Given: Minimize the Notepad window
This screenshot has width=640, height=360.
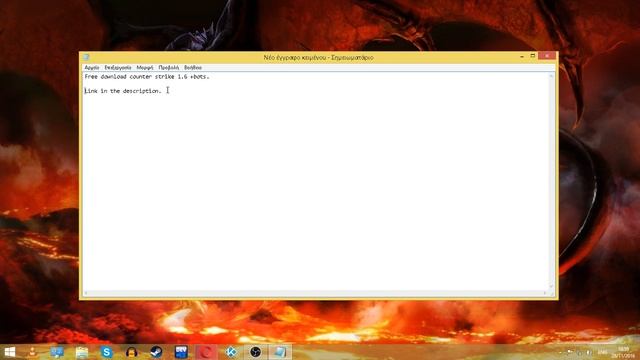Looking at the screenshot, I should click(x=522, y=56).
